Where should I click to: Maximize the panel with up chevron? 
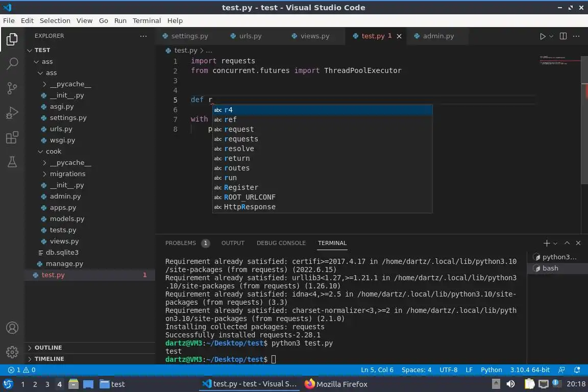(x=567, y=243)
